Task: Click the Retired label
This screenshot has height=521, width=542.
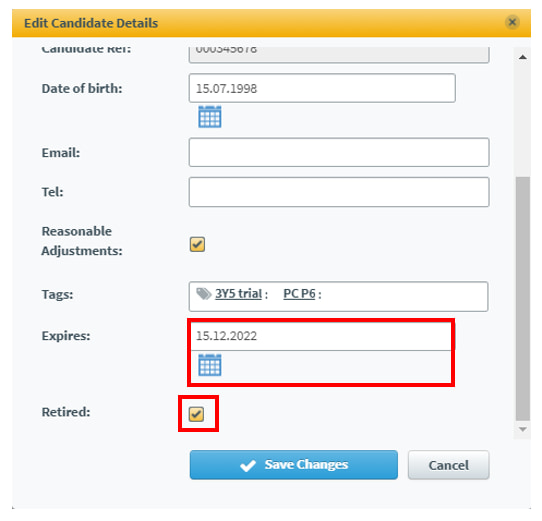Action: click(x=66, y=412)
